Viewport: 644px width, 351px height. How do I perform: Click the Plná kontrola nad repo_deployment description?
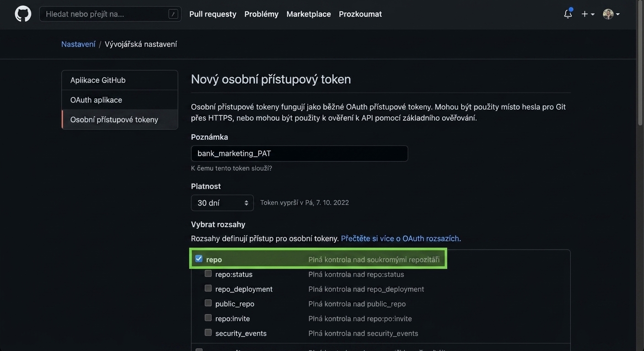366,289
